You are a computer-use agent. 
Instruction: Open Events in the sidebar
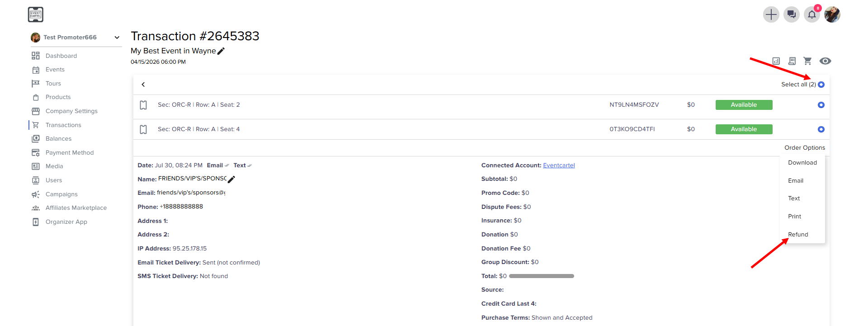[55, 70]
